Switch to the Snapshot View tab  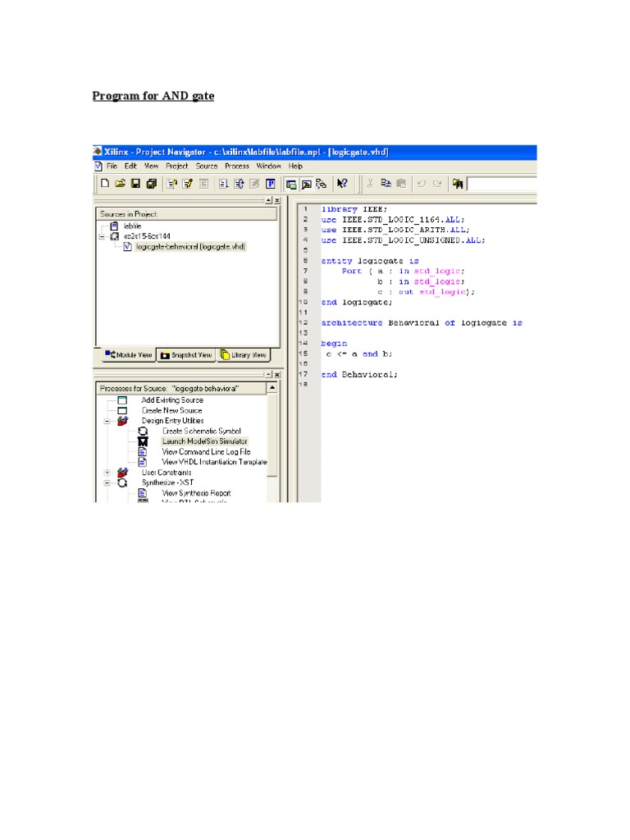coord(186,355)
